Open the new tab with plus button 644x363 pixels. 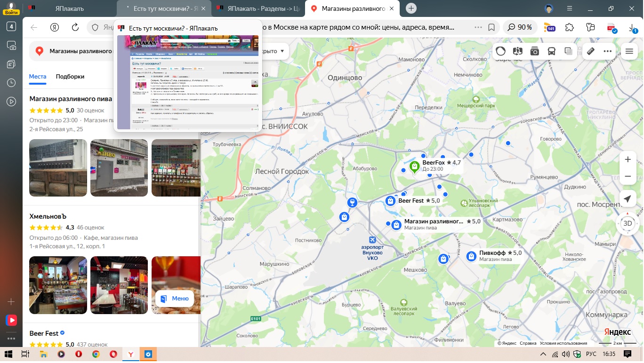pyautogui.click(x=411, y=8)
